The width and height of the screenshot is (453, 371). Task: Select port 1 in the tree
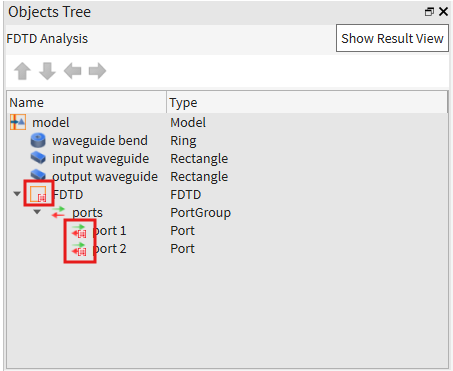pos(109,231)
